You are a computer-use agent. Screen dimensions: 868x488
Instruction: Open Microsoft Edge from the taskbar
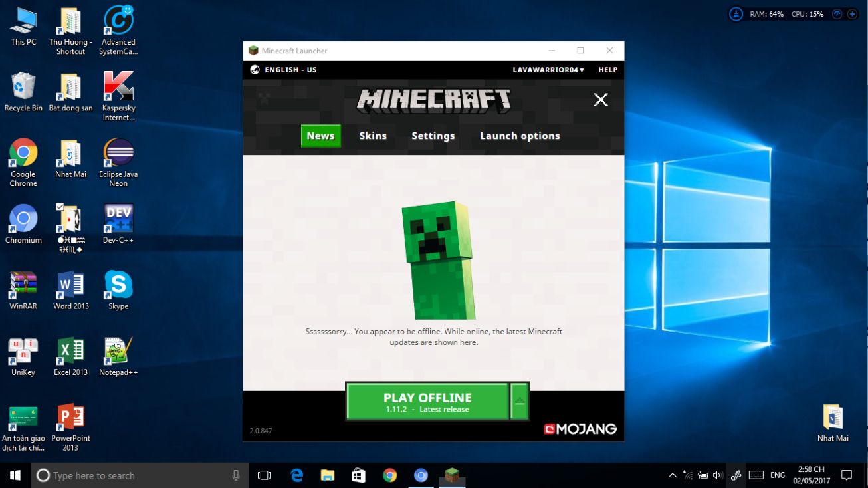click(x=296, y=475)
